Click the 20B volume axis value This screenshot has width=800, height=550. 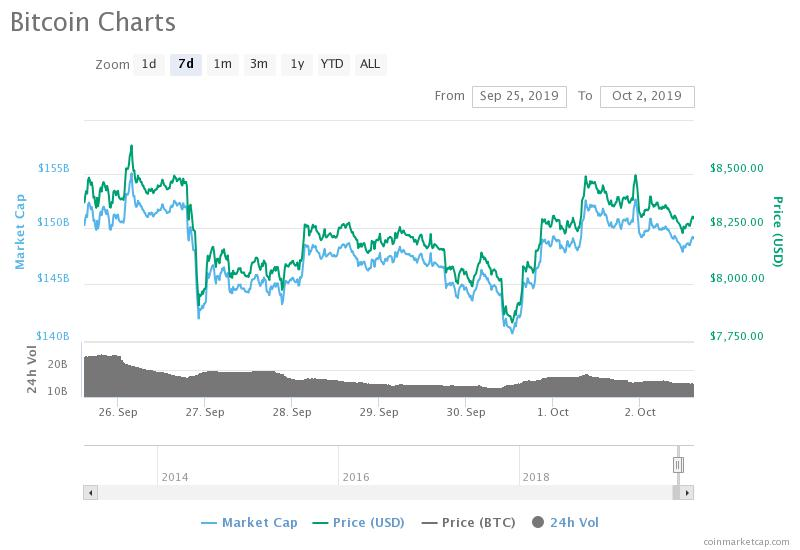click(58, 364)
